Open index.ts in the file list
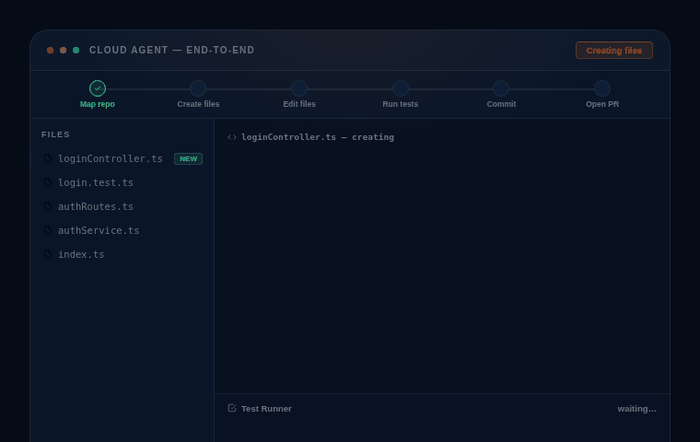 coord(122,254)
